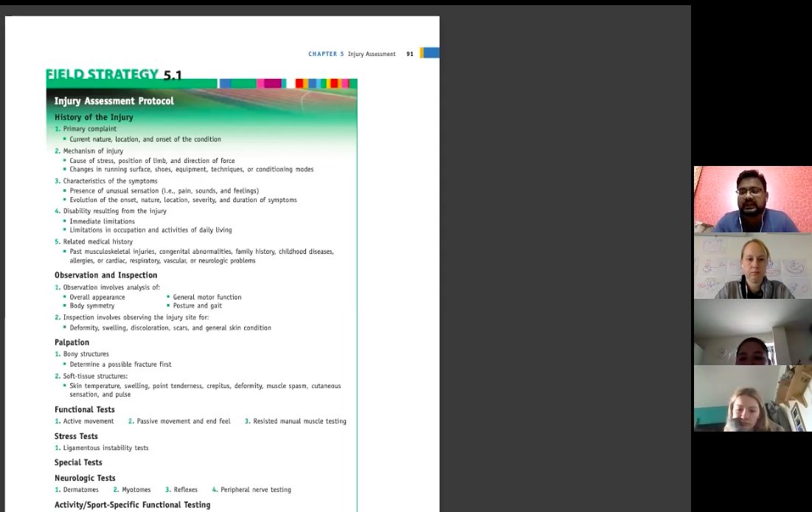Click 'Determine a possible fracture first' bullet
The image size is (812, 512).
click(121, 364)
